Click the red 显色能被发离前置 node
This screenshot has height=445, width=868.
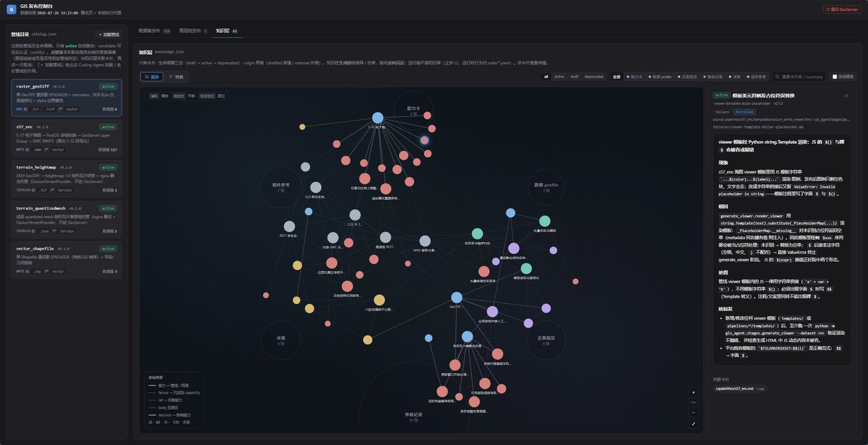474,402
